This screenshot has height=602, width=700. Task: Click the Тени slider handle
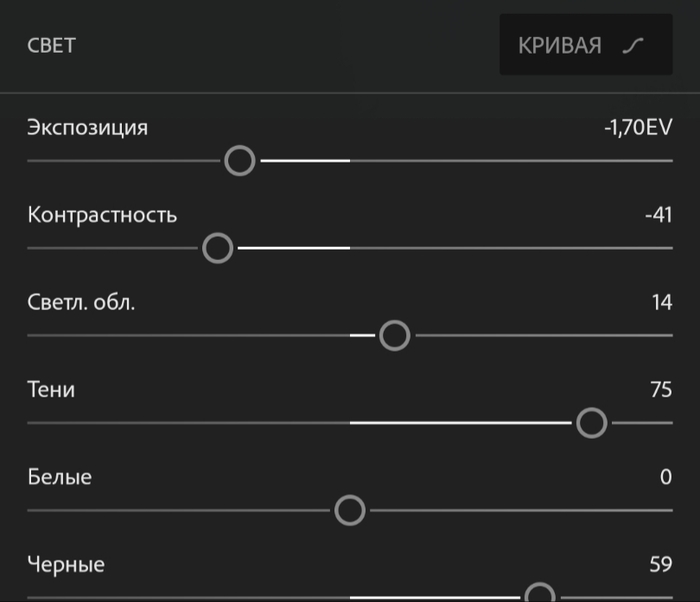[x=592, y=424]
